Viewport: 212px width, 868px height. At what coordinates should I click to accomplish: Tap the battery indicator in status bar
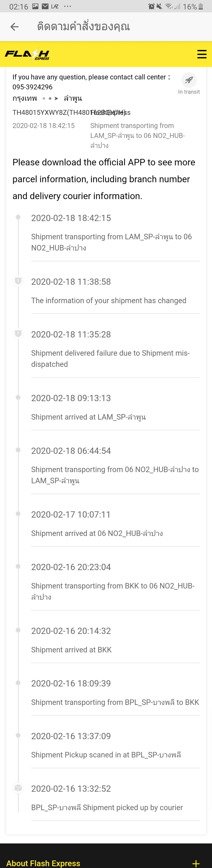click(201, 7)
